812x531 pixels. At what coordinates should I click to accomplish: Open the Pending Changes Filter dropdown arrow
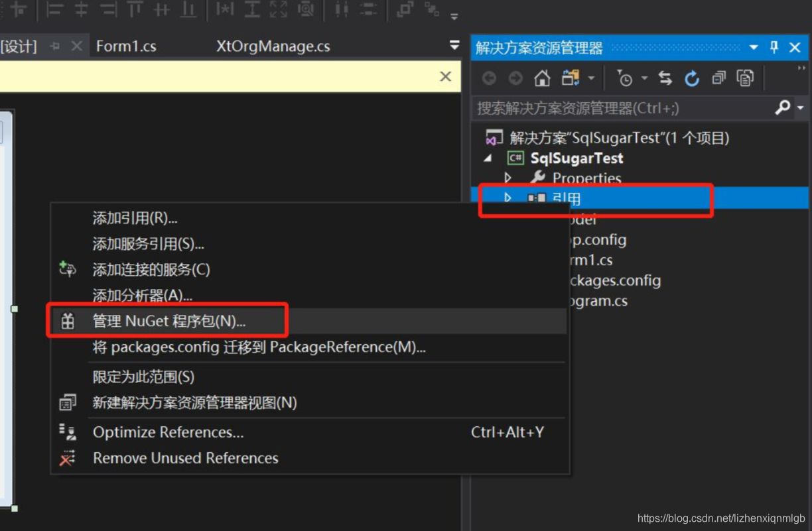(643, 79)
